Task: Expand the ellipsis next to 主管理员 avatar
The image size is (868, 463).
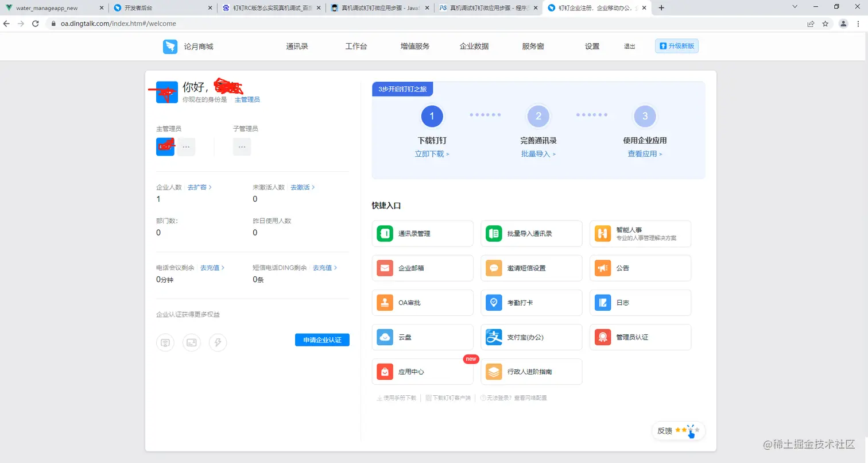Action: click(185, 146)
